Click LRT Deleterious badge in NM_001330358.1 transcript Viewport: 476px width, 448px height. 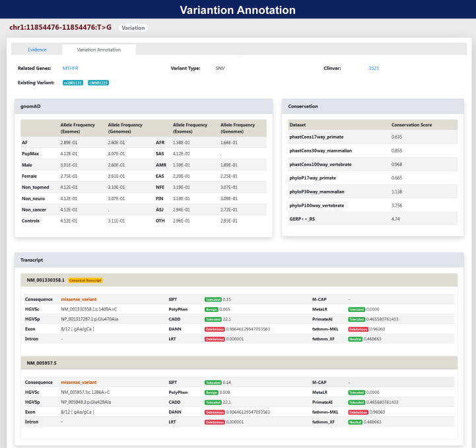[x=215, y=339]
